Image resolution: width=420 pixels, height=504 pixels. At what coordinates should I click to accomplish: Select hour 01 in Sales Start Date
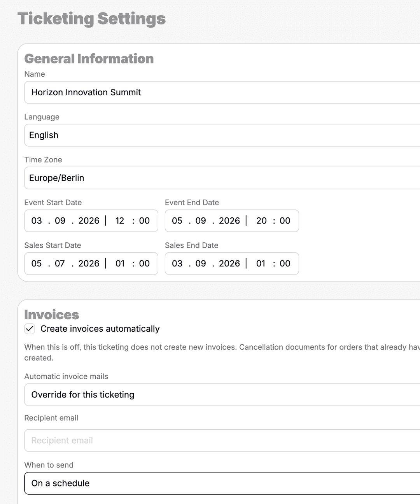[x=120, y=264]
